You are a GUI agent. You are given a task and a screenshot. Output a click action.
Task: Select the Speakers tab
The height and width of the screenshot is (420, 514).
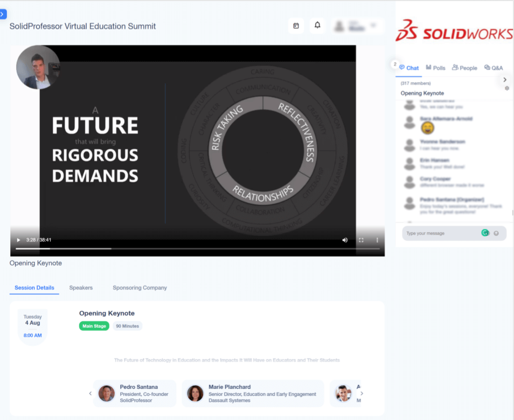(81, 288)
